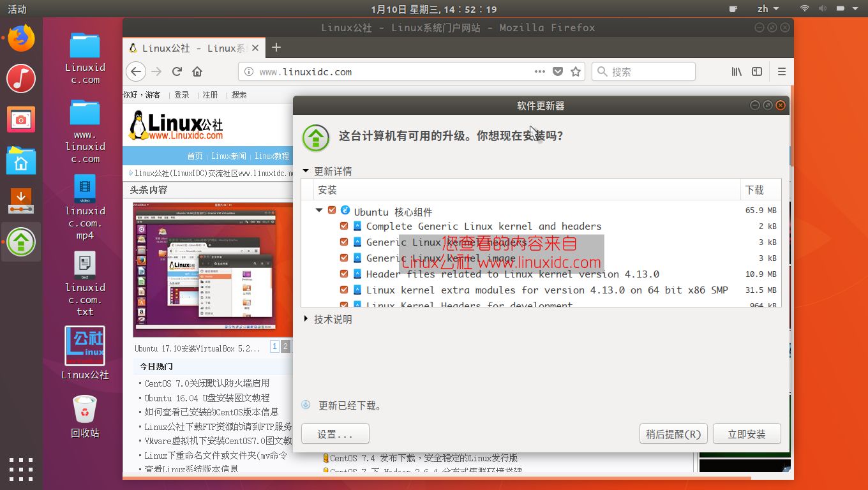The width and height of the screenshot is (868, 490).
Task: Open Ubuntu 16.04 U盘安装图文教程 link
Action: pos(207,397)
